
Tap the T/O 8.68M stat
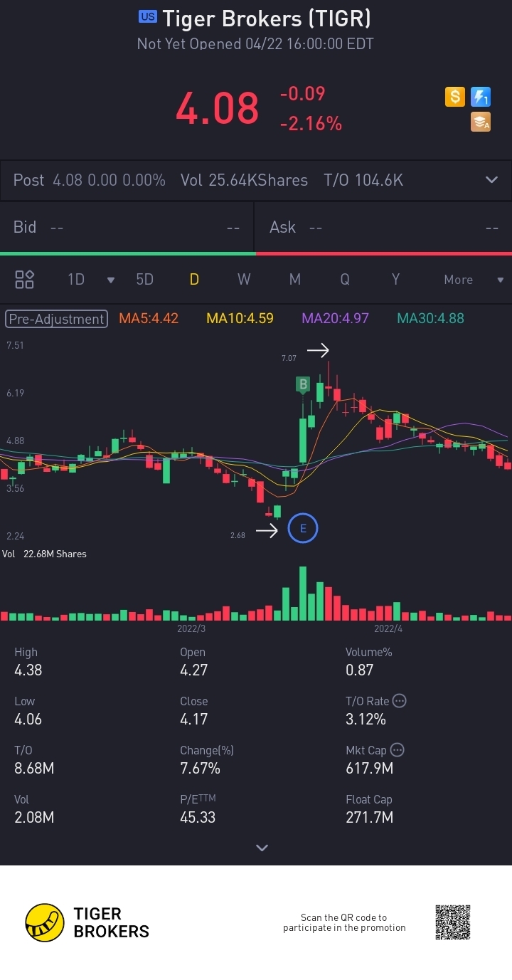[x=34, y=759]
